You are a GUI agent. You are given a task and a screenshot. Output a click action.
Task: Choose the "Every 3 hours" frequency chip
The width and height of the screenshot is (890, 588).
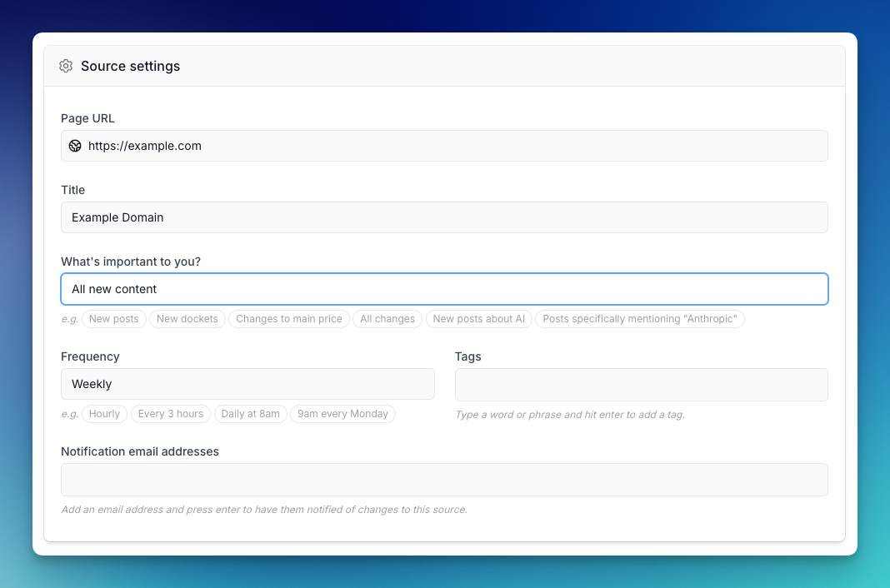point(171,414)
